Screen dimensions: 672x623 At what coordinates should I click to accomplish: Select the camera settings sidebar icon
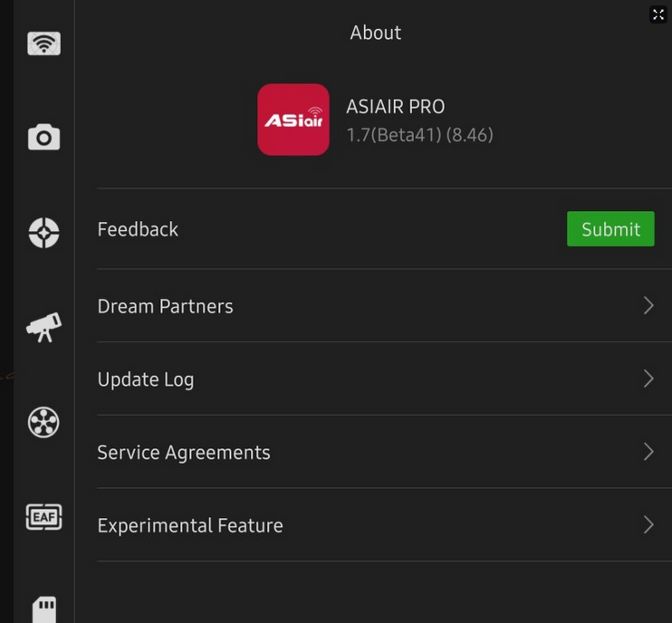tap(43, 138)
